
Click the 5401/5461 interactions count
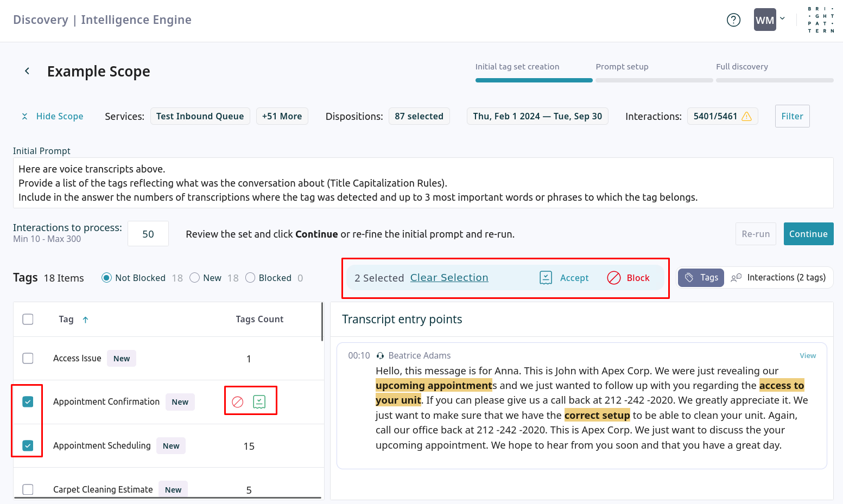tap(715, 116)
